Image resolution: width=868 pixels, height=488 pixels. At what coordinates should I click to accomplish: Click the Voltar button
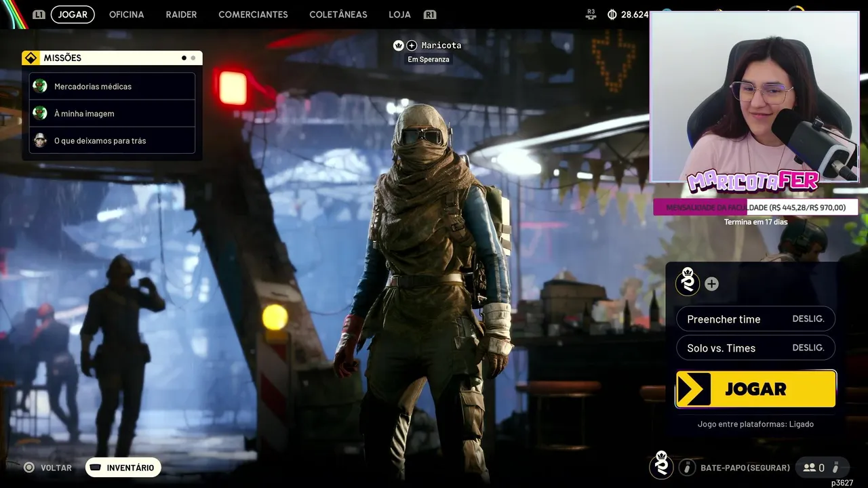tap(47, 468)
